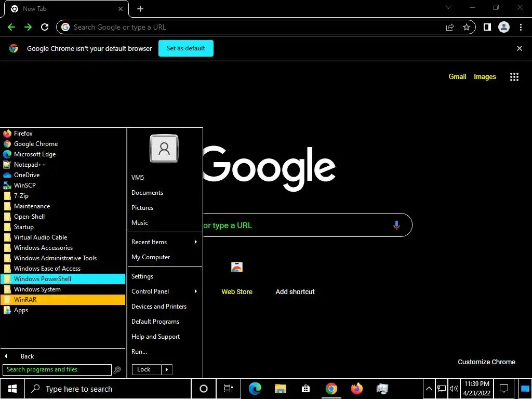Open File Explorer from the taskbar

(x=280, y=389)
